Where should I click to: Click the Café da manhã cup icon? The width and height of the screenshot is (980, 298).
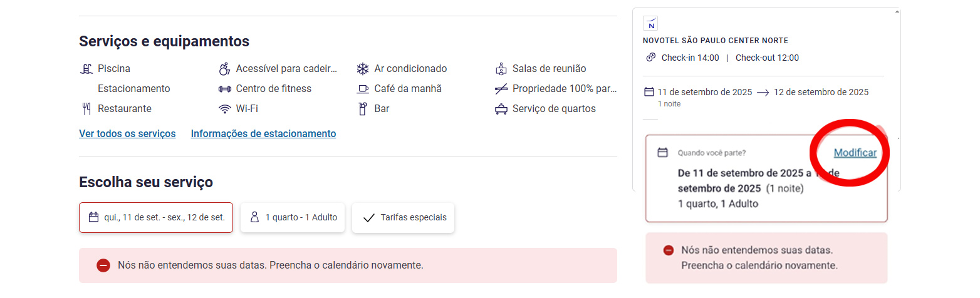click(363, 89)
